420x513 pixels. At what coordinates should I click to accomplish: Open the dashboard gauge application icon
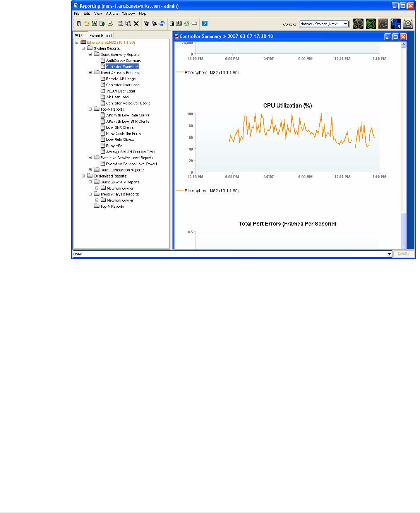coord(358,24)
